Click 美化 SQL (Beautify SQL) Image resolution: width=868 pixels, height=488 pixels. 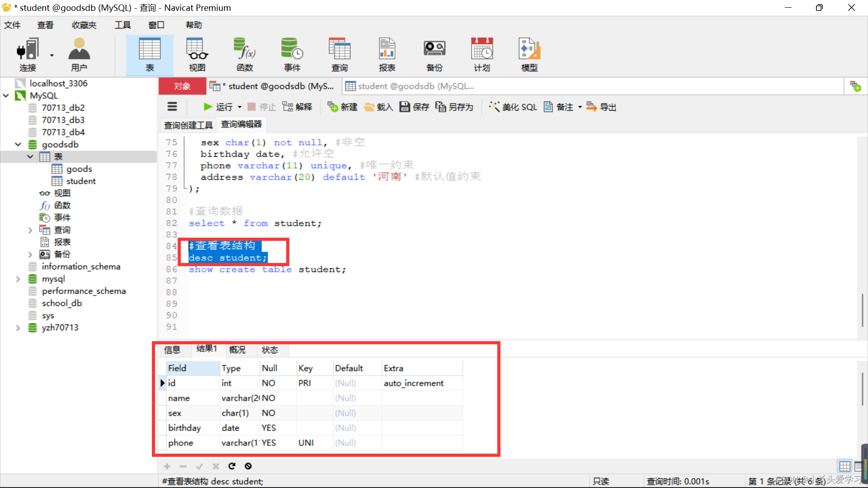point(513,107)
